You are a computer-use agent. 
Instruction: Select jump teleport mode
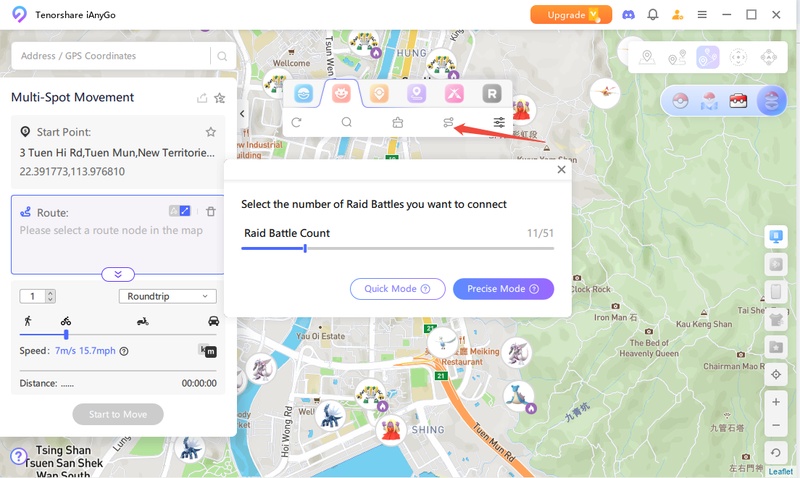click(x=738, y=58)
